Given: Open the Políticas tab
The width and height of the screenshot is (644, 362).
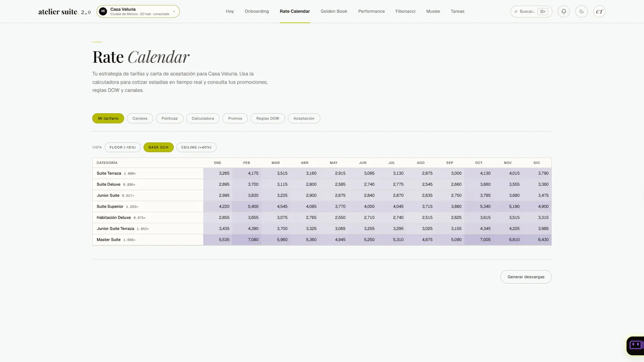Looking at the screenshot, I should [170, 118].
